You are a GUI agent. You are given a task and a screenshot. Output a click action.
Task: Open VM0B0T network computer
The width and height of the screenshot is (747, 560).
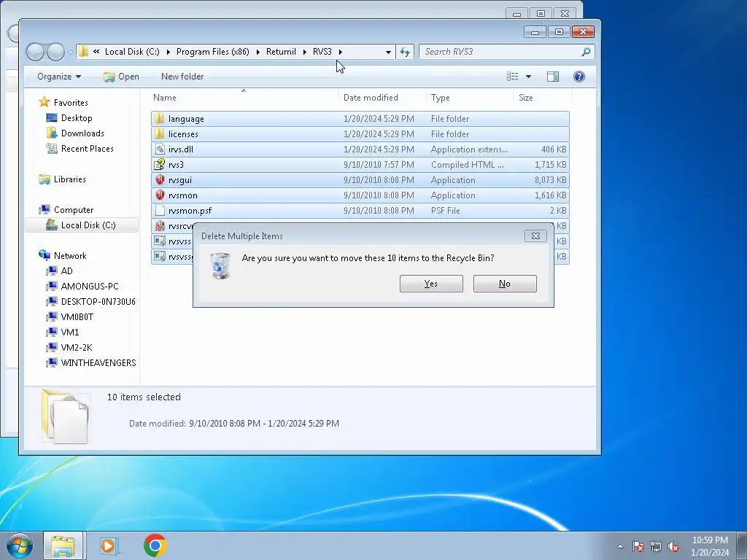[x=77, y=316]
